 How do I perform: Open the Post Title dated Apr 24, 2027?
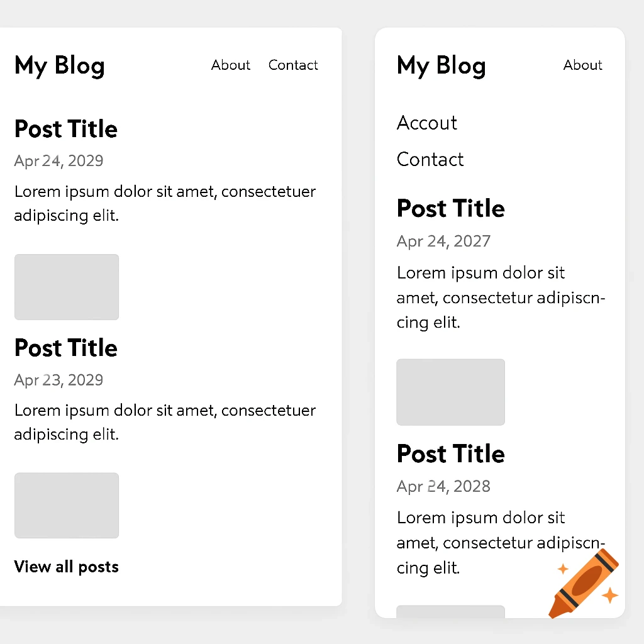click(450, 208)
